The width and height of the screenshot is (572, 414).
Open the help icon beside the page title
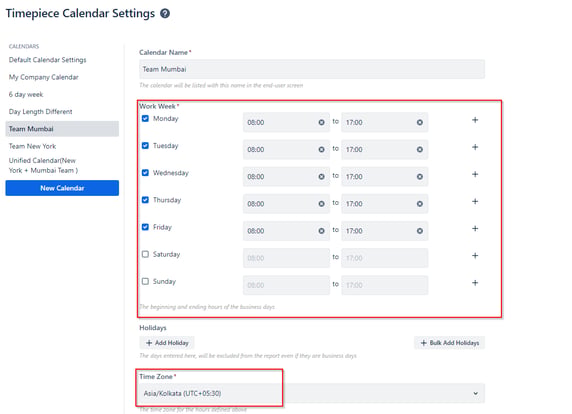point(165,13)
